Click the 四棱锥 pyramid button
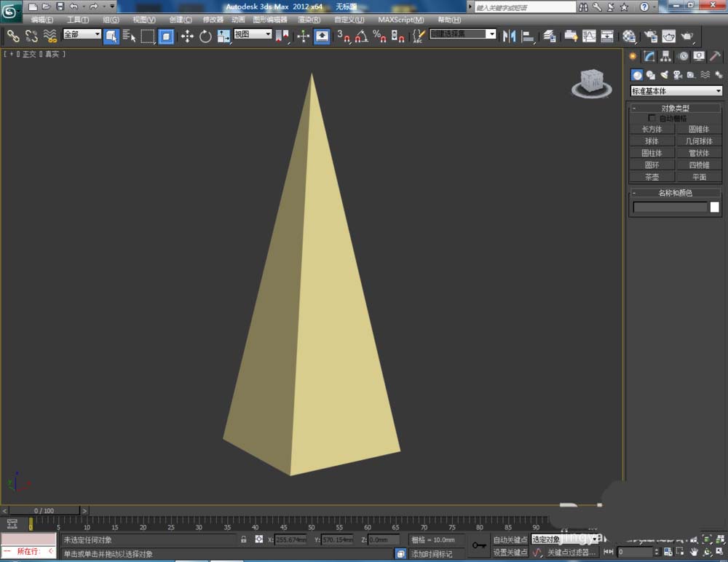The height and width of the screenshot is (562, 728). click(x=699, y=165)
